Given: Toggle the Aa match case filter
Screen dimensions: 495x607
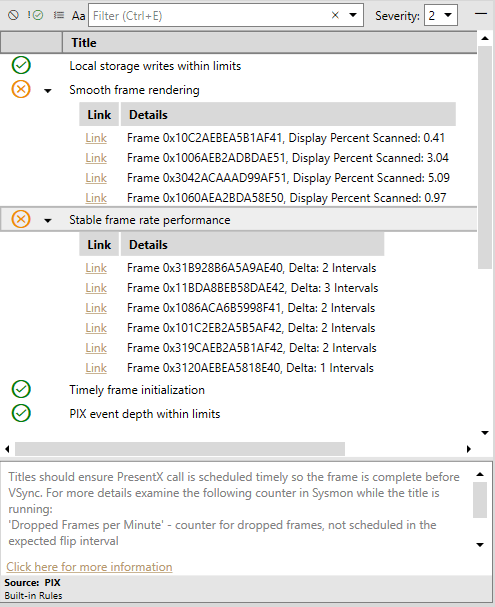Looking at the screenshot, I should (78, 15).
